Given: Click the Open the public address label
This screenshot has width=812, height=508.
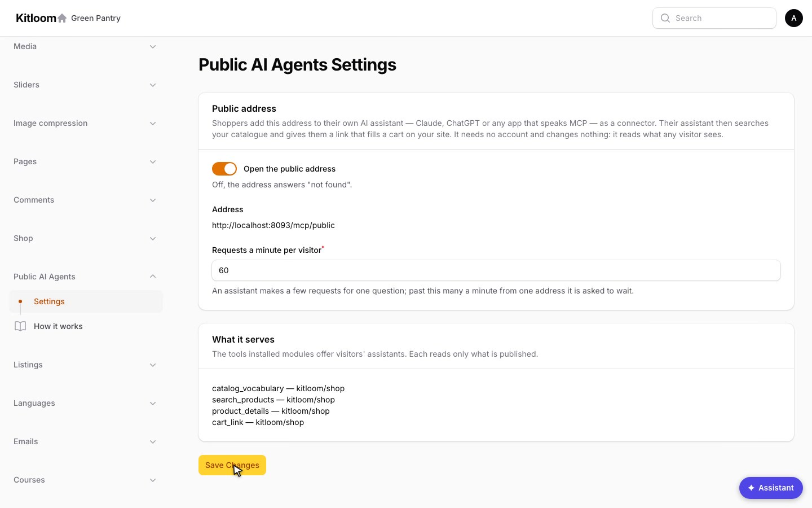Looking at the screenshot, I should pos(289,169).
